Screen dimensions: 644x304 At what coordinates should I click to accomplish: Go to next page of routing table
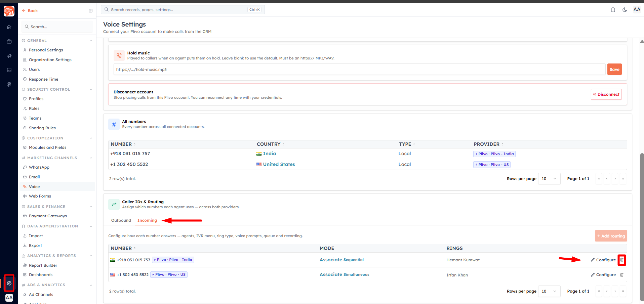coord(615,291)
